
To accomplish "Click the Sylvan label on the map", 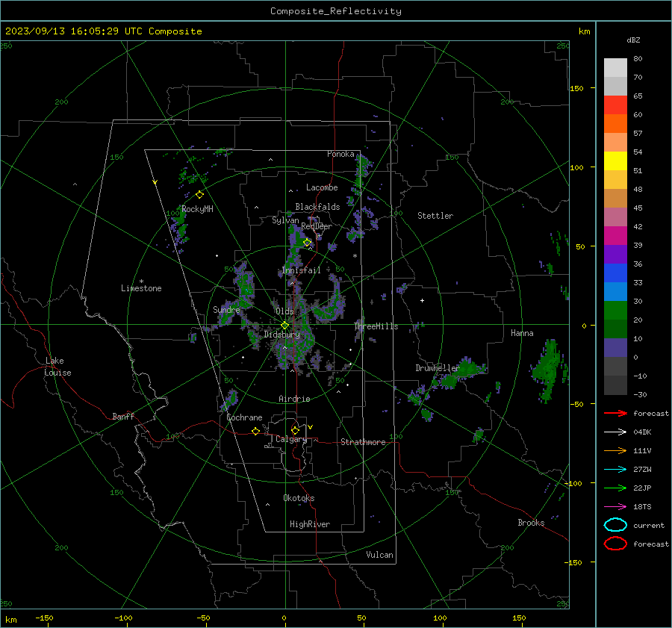I will pyautogui.click(x=285, y=220).
